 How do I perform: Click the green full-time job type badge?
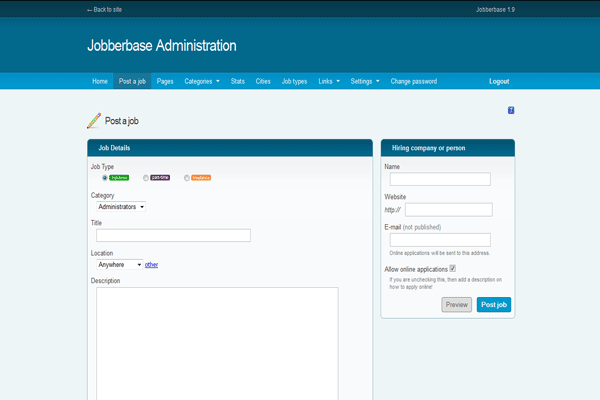click(119, 178)
